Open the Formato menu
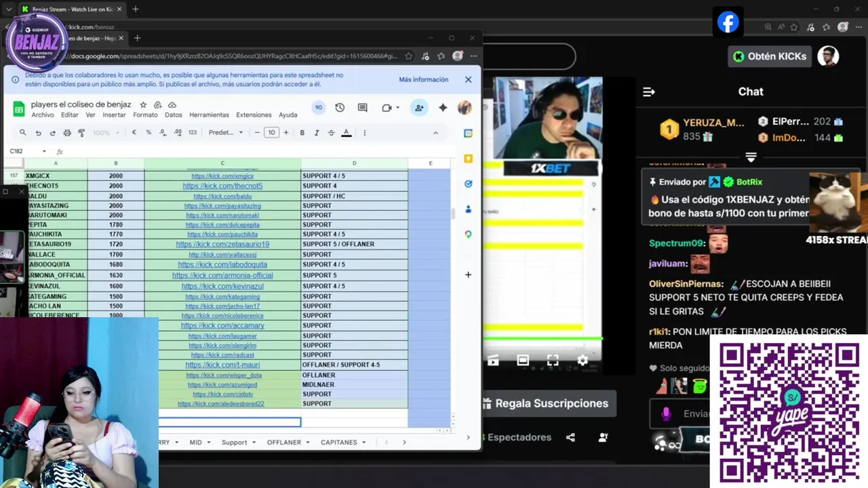 tap(145, 115)
